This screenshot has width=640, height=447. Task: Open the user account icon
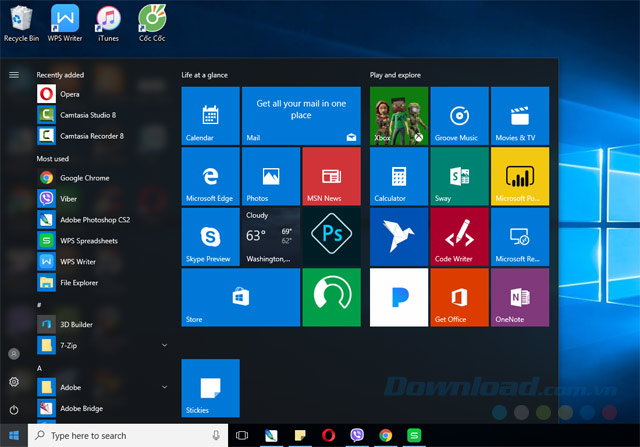click(x=14, y=354)
